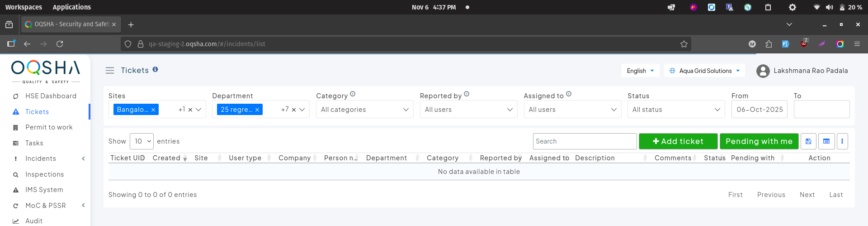Bookmark page with the star icon

coord(684,44)
